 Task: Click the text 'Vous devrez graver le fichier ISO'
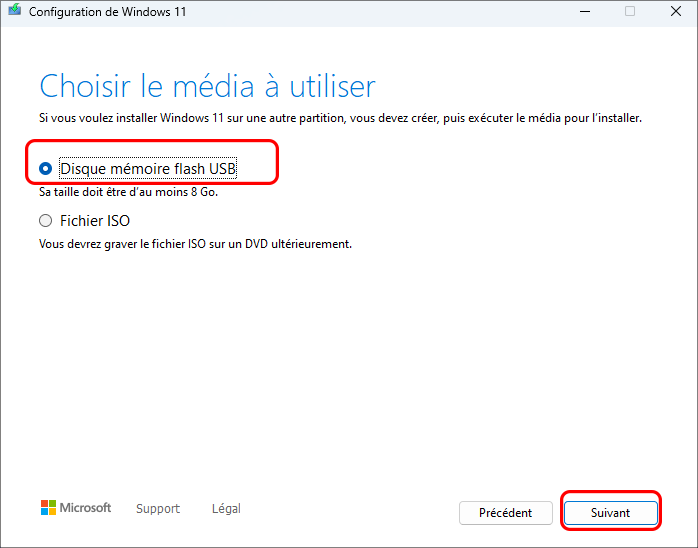[x=122, y=244]
